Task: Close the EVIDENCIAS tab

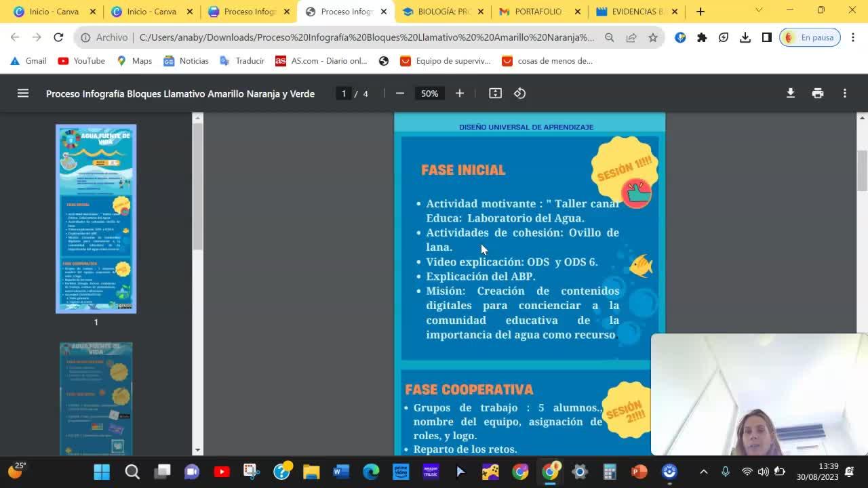Action: click(x=675, y=12)
